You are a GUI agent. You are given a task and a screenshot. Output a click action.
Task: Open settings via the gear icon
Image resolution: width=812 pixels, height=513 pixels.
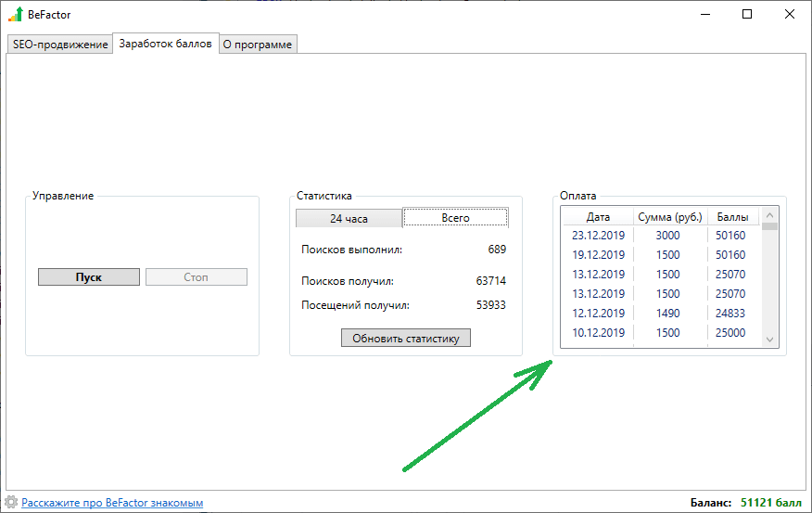11,502
